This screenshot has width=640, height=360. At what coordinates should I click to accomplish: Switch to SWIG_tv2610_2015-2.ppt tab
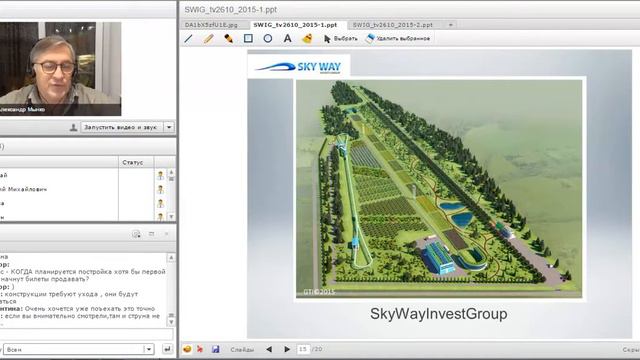[x=393, y=25]
